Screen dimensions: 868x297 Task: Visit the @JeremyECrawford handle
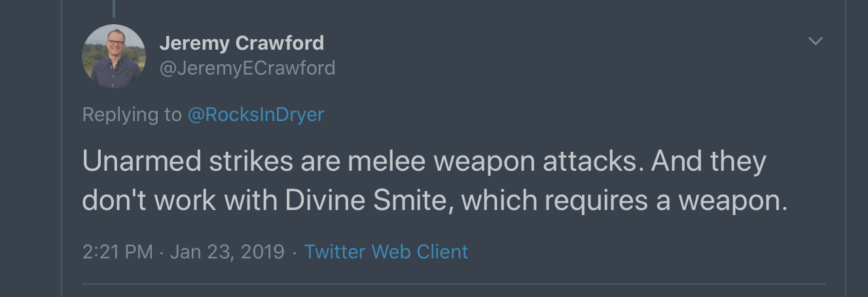tap(247, 68)
